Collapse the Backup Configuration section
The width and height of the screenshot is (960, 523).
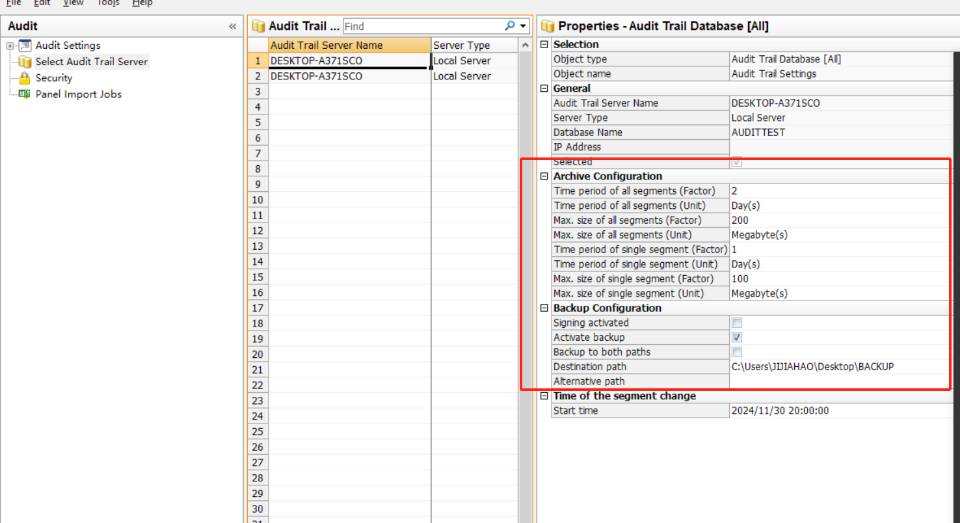pos(544,308)
